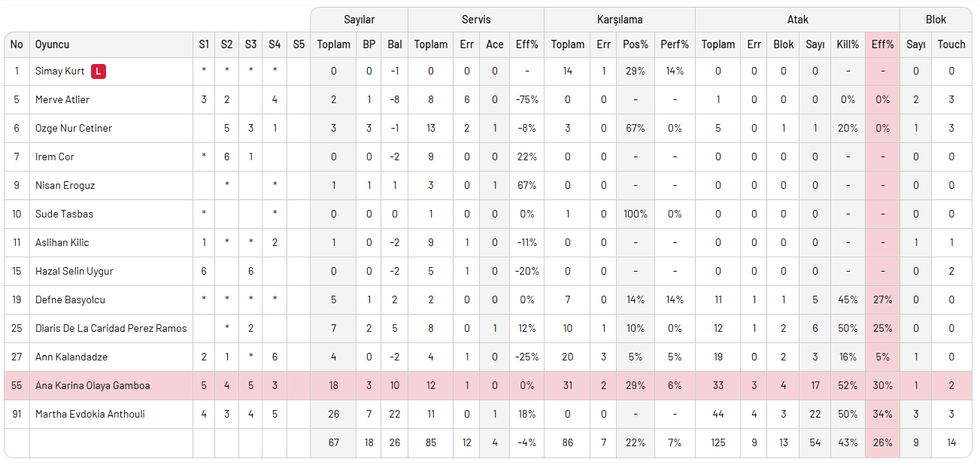Select the Touch column header
The image size is (980, 468).
coord(951,44)
